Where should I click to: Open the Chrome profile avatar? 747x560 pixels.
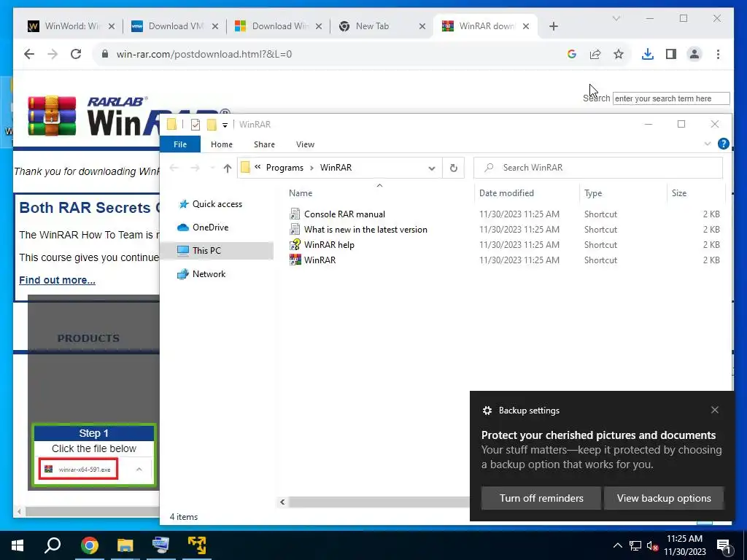coord(694,54)
